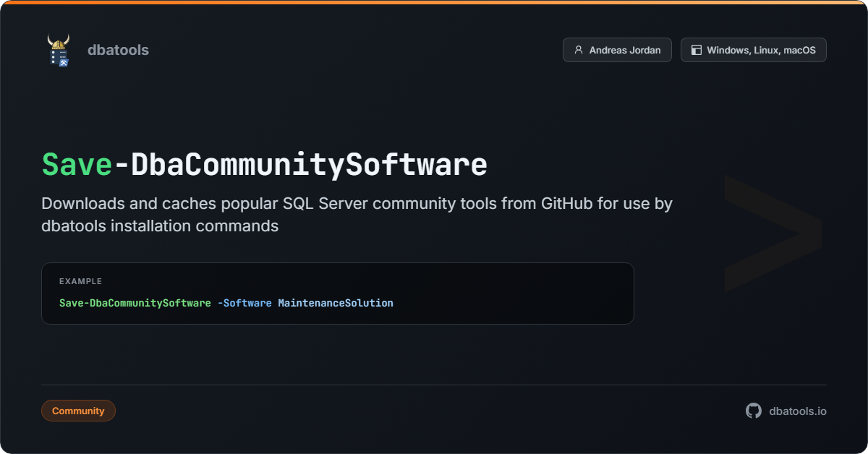The width and height of the screenshot is (868, 454).
Task: Click the orange accent bar at top
Action: click(x=434, y=2)
